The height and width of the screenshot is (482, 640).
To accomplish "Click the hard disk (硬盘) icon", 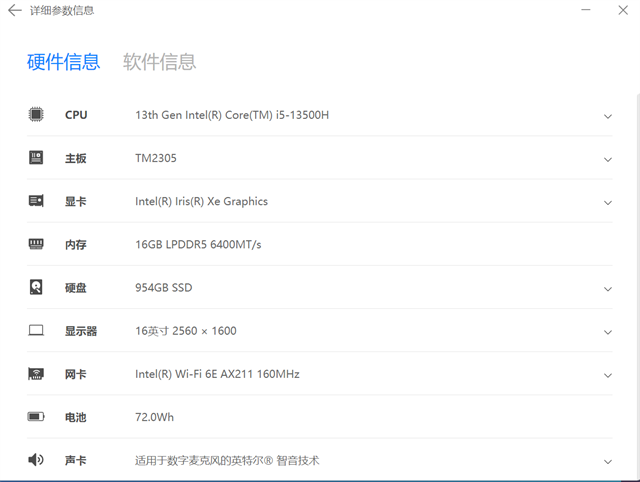I will [x=36, y=287].
